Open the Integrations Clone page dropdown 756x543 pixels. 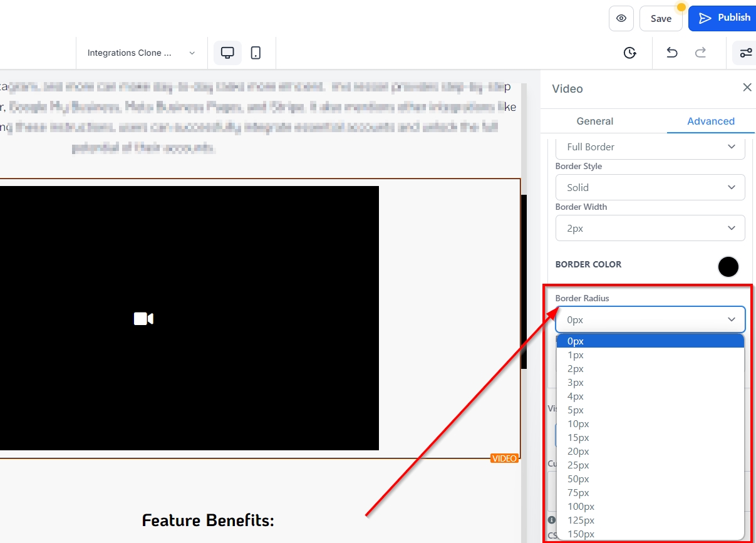pos(142,53)
